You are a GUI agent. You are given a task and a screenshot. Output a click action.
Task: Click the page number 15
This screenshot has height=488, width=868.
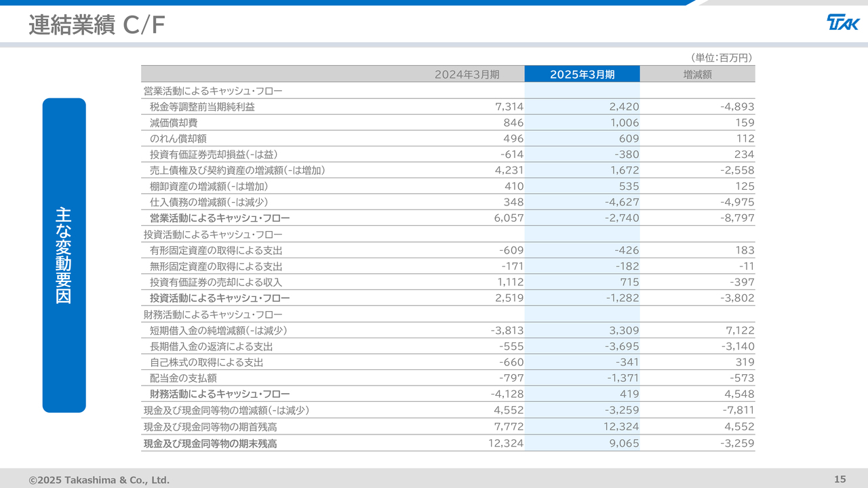(x=840, y=479)
